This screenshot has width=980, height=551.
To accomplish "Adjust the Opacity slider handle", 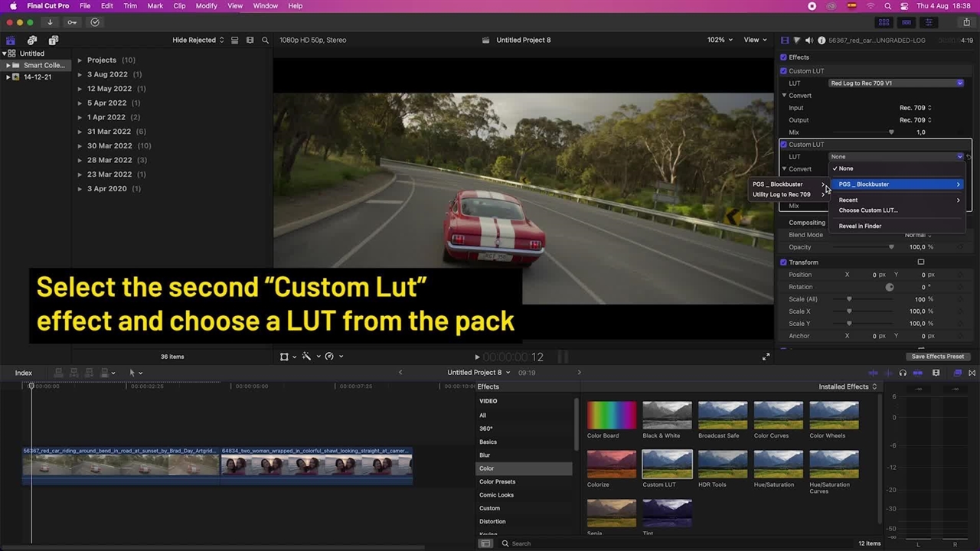I will pyautogui.click(x=891, y=247).
